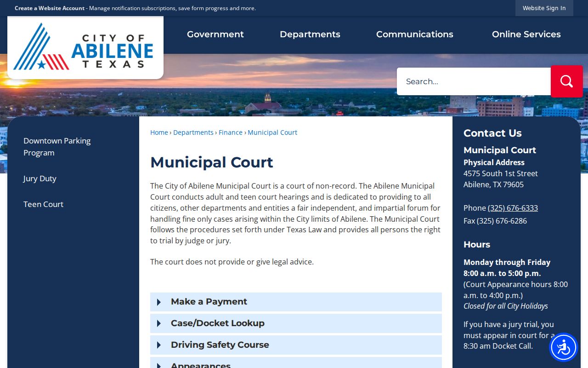Viewport: 588px width, 368px height.
Task: Click the Website Sign In button
Action: pos(544,8)
